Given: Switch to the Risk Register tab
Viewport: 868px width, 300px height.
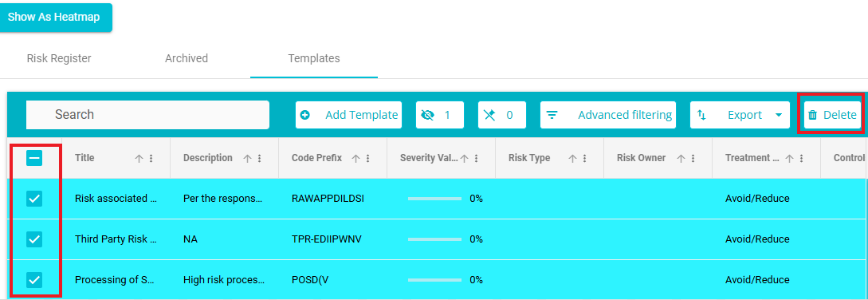Looking at the screenshot, I should coord(59,58).
